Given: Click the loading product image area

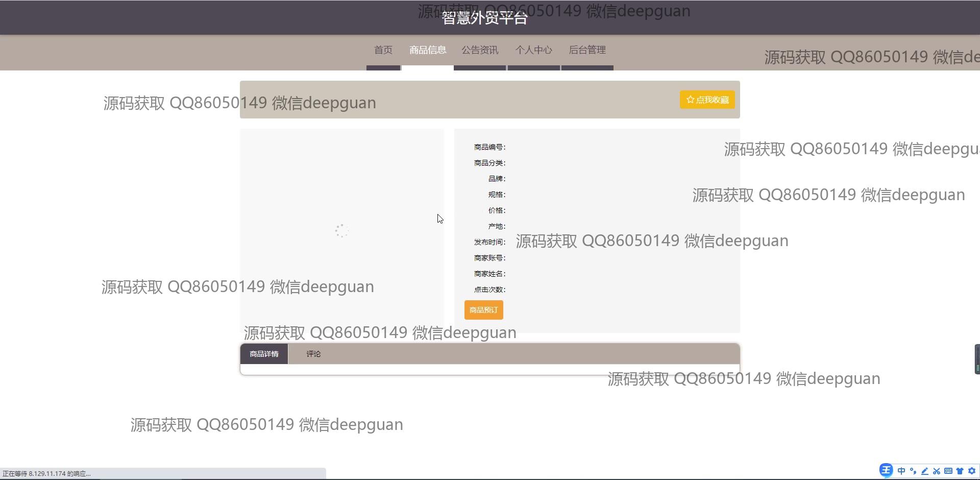Looking at the screenshot, I should tap(341, 231).
